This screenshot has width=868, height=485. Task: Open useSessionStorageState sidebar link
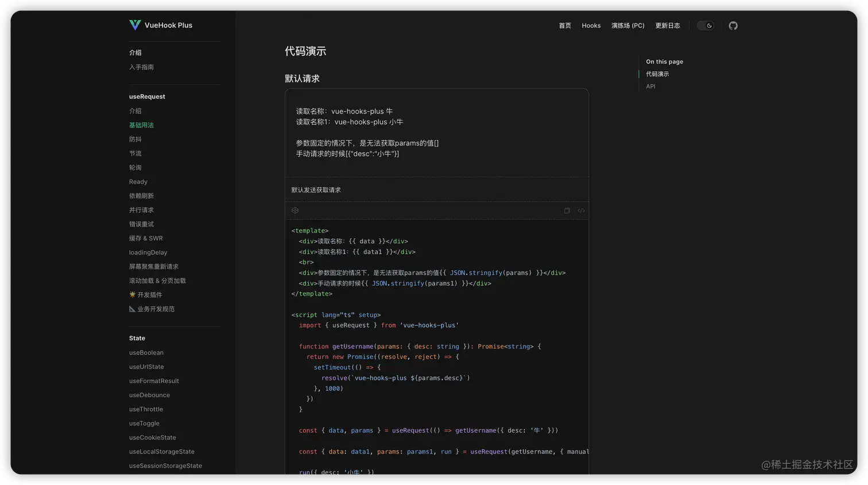(165, 466)
